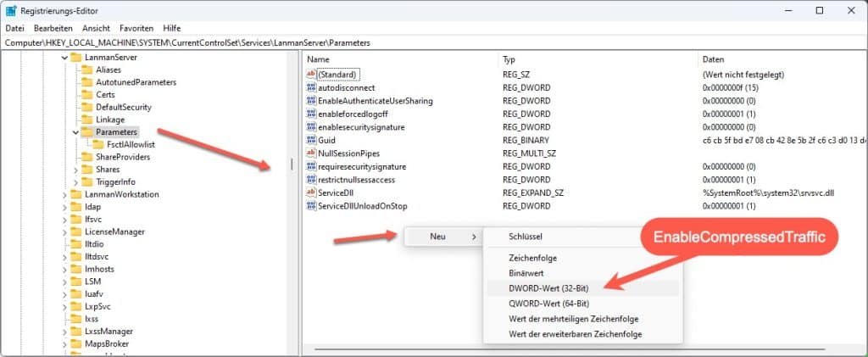Select the lltdio tree item

point(94,244)
